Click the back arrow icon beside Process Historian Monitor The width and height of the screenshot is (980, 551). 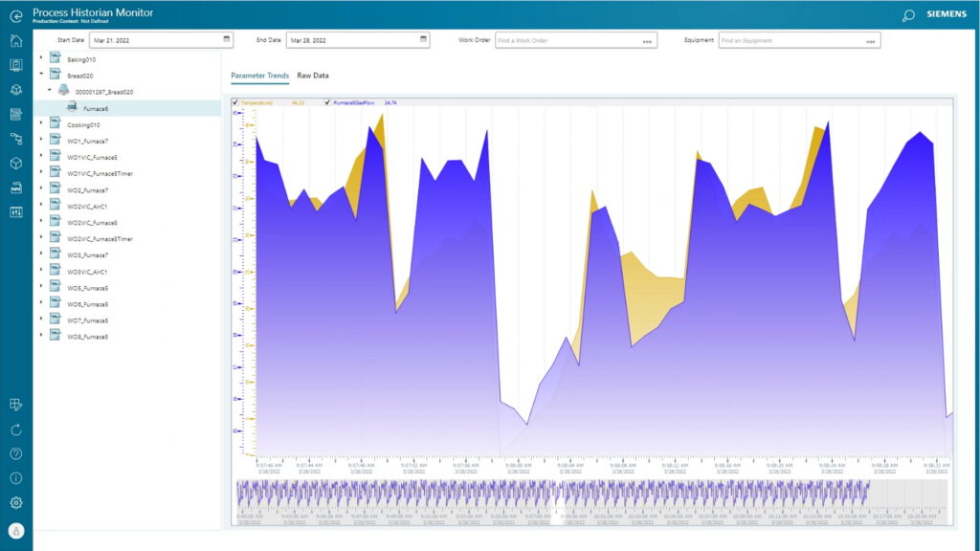(x=16, y=15)
